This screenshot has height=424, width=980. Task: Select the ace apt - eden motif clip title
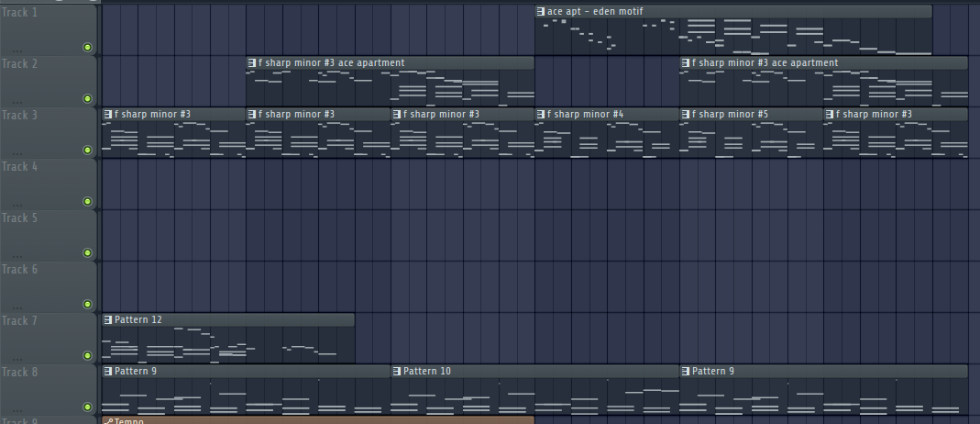click(x=595, y=12)
